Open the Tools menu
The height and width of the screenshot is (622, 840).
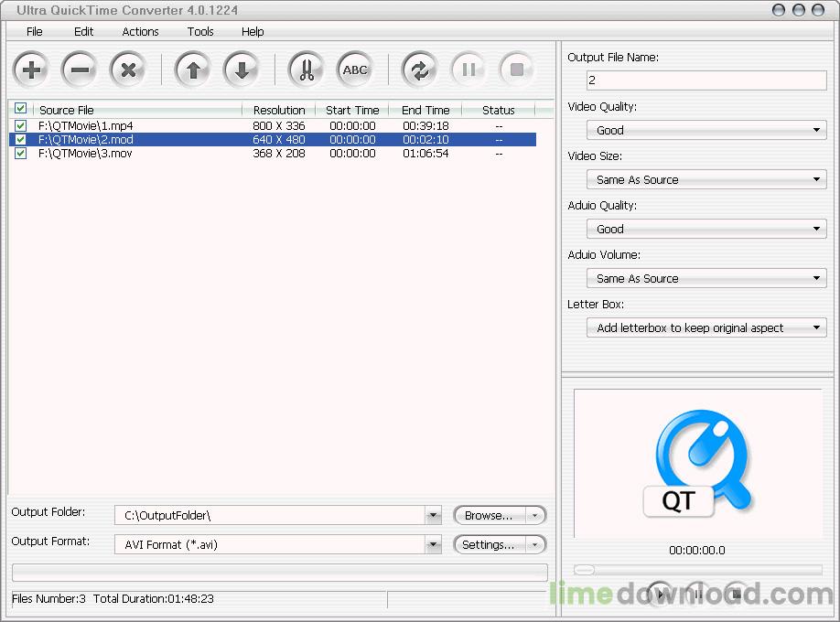(x=200, y=31)
